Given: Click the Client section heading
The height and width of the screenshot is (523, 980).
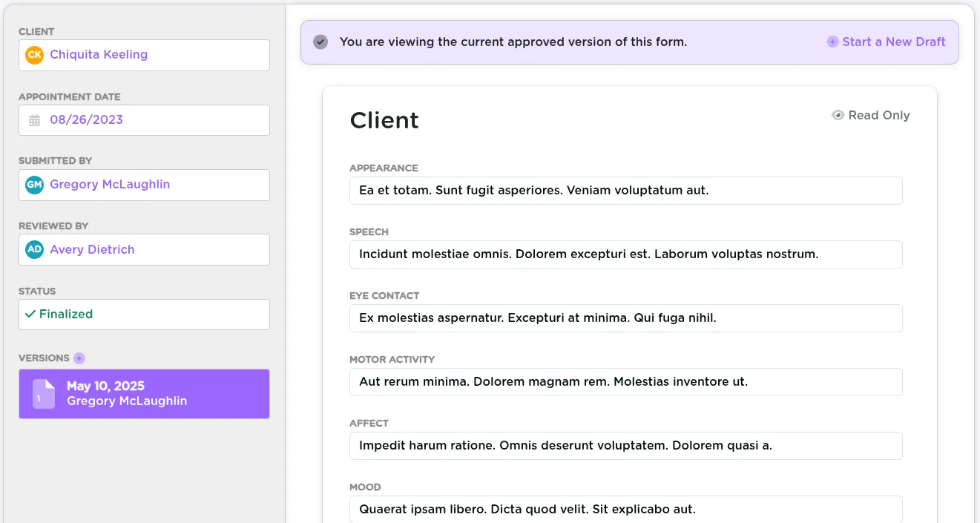Looking at the screenshot, I should [x=384, y=119].
